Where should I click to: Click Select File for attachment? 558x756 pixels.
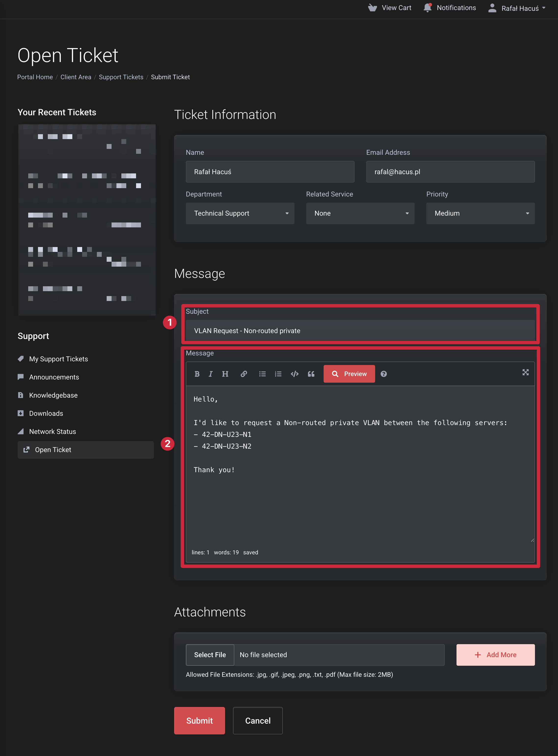pyautogui.click(x=210, y=655)
